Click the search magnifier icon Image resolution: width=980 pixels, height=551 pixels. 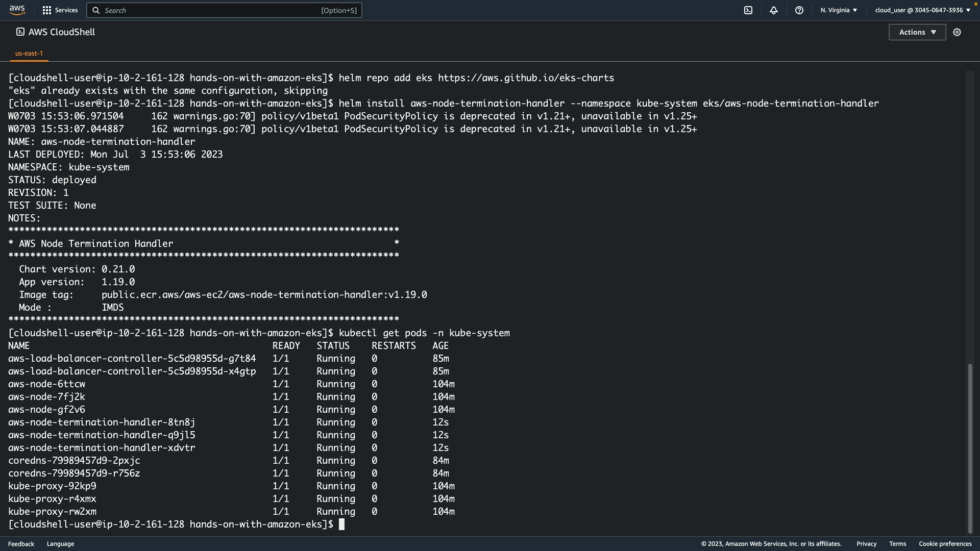[x=96, y=10]
